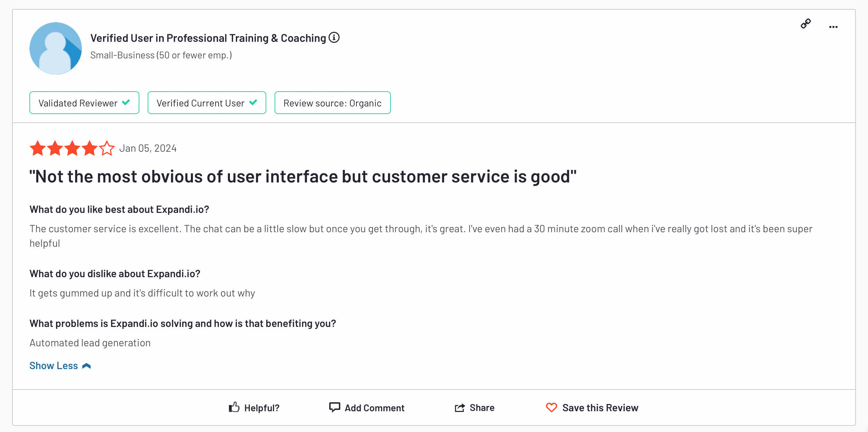Click Add Comment
868x432 pixels.
pos(374,408)
